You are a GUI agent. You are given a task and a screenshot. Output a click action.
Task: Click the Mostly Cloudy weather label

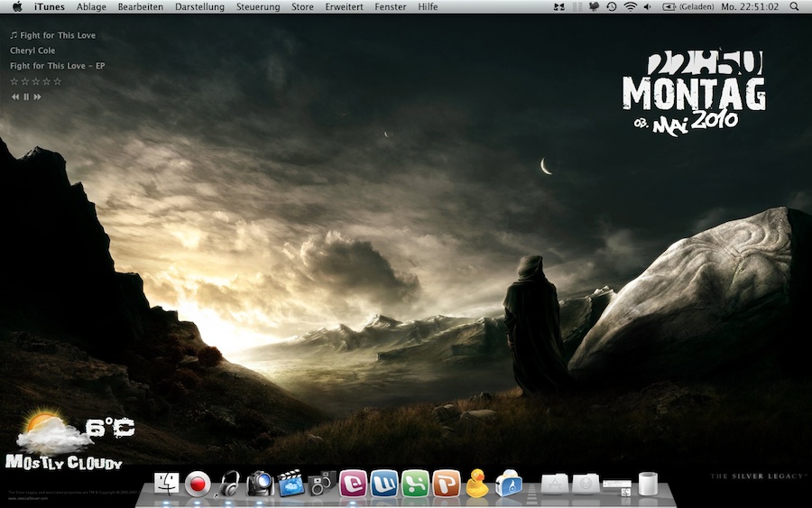(x=64, y=462)
